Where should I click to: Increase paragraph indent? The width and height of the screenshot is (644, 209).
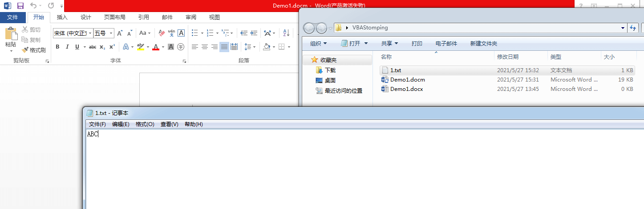pyautogui.click(x=254, y=33)
